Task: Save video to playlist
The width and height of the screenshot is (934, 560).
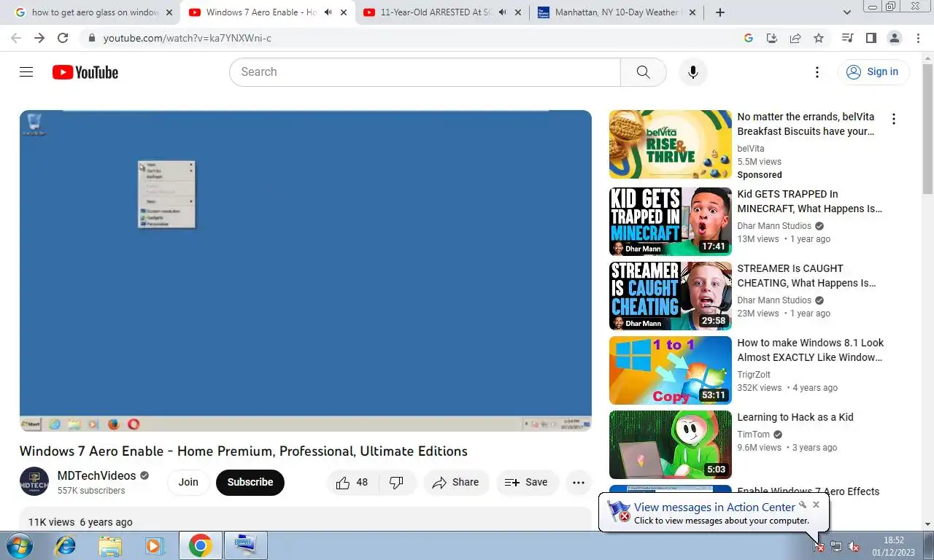Action: pos(527,482)
